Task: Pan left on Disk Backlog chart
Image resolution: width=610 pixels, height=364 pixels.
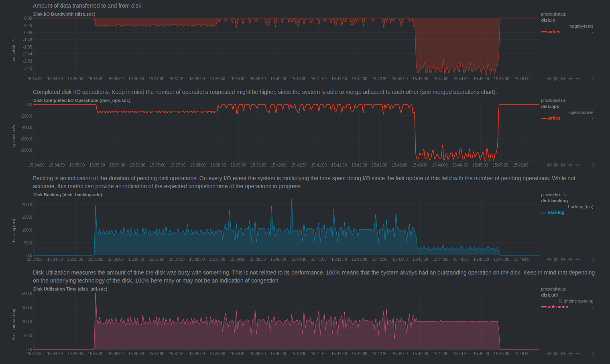Action: click(x=549, y=259)
